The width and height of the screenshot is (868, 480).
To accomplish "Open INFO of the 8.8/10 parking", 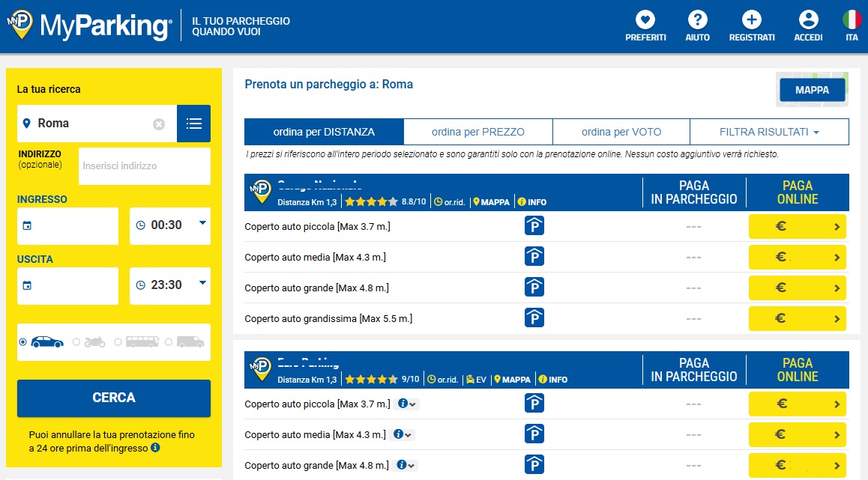I will pos(532,202).
